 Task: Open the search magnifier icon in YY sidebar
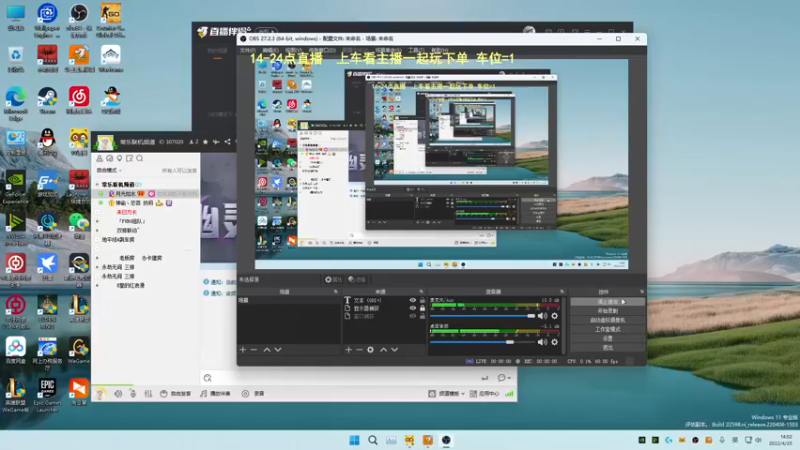pos(140,159)
